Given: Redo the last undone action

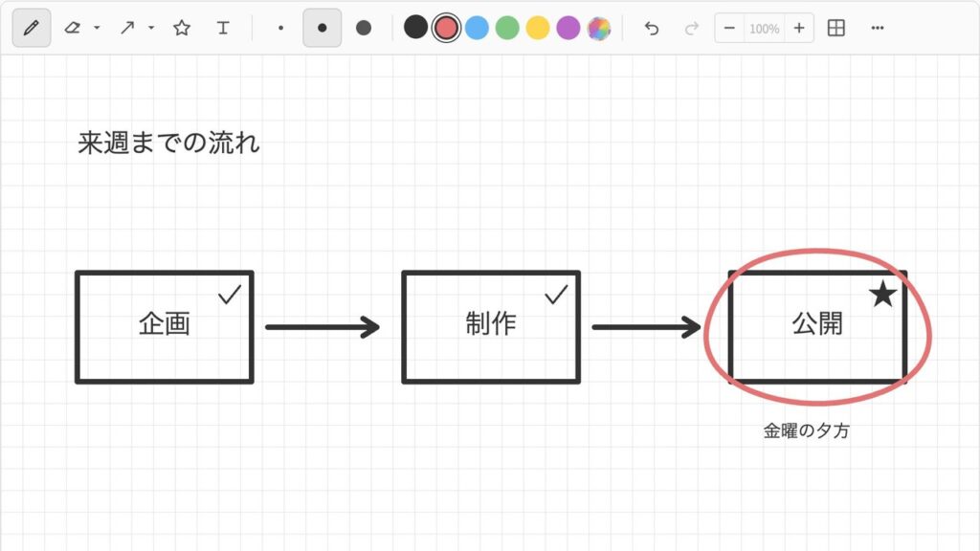Looking at the screenshot, I should (691, 28).
